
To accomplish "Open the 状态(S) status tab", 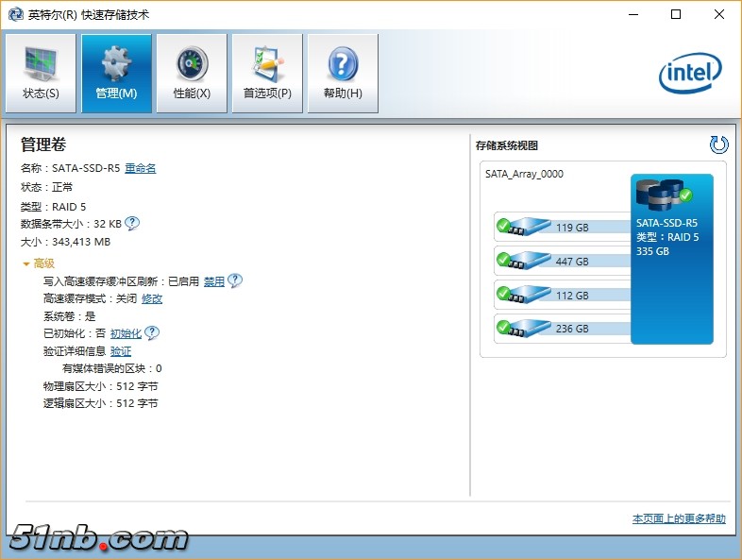I will point(41,73).
